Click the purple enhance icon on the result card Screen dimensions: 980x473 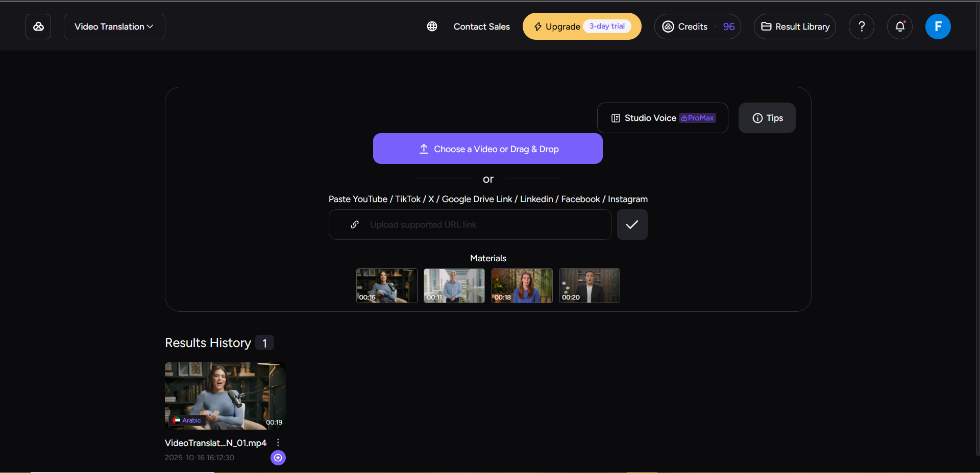(278, 458)
